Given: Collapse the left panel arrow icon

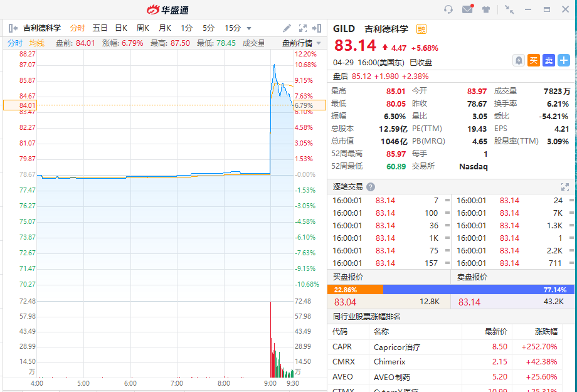Looking at the screenshot, I should tap(13, 28).
